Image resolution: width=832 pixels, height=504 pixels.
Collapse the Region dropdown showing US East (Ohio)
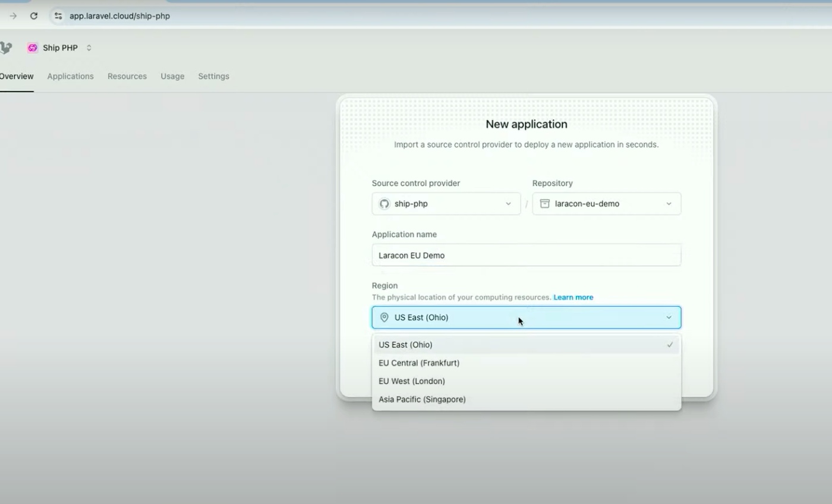(x=527, y=317)
